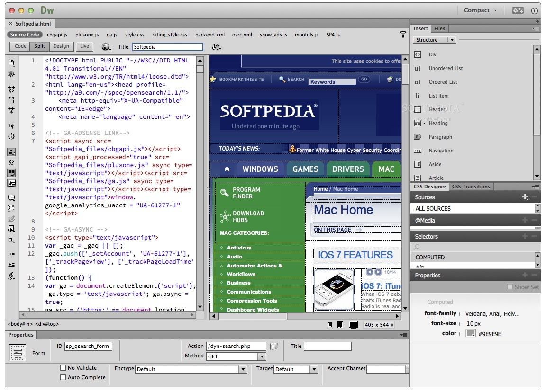The height and width of the screenshot is (392, 546).
Task: Switch to Code view
Action: point(20,46)
